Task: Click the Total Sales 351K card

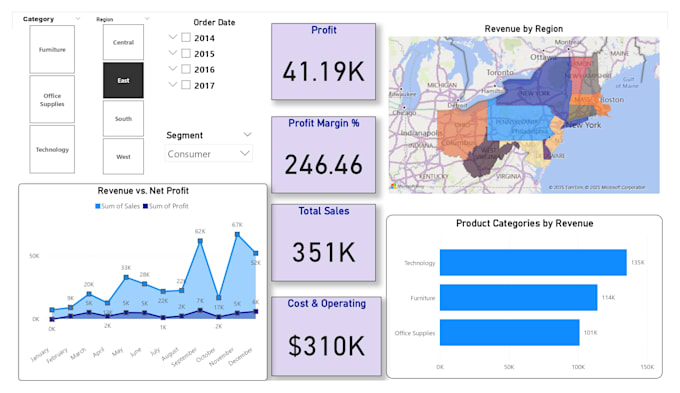Action: click(324, 243)
